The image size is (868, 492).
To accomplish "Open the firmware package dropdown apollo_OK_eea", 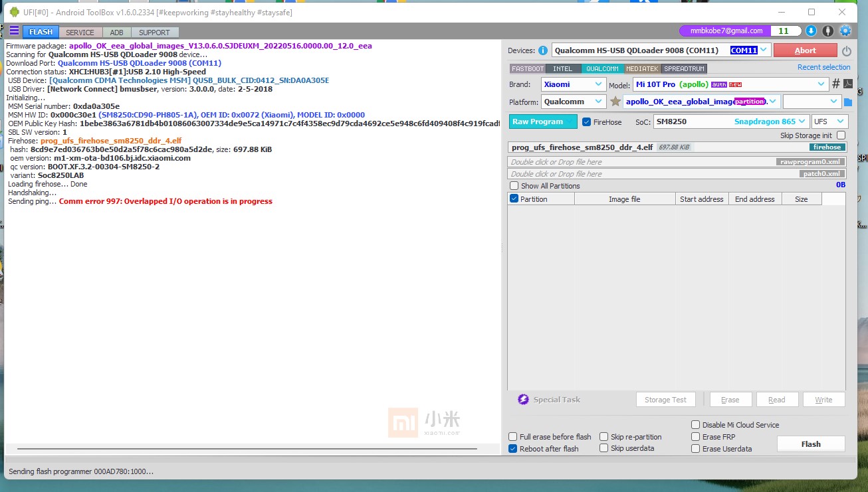I will [x=702, y=102].
